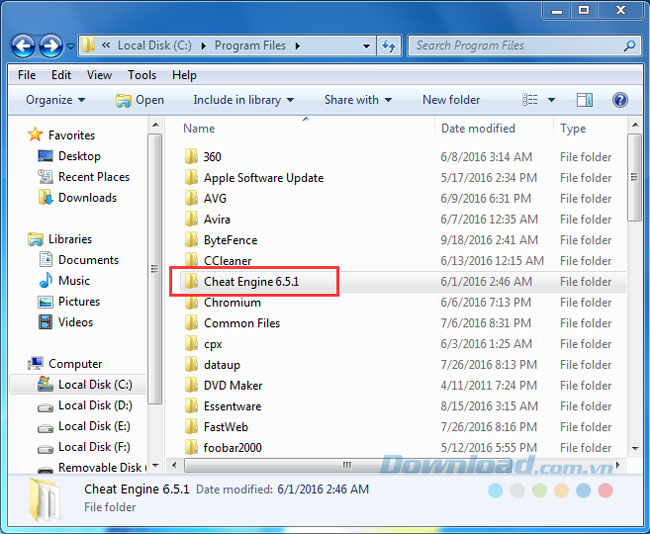650x534 pixels.
Task: Open the Organize dropdown menu
Action: point(55,100)
